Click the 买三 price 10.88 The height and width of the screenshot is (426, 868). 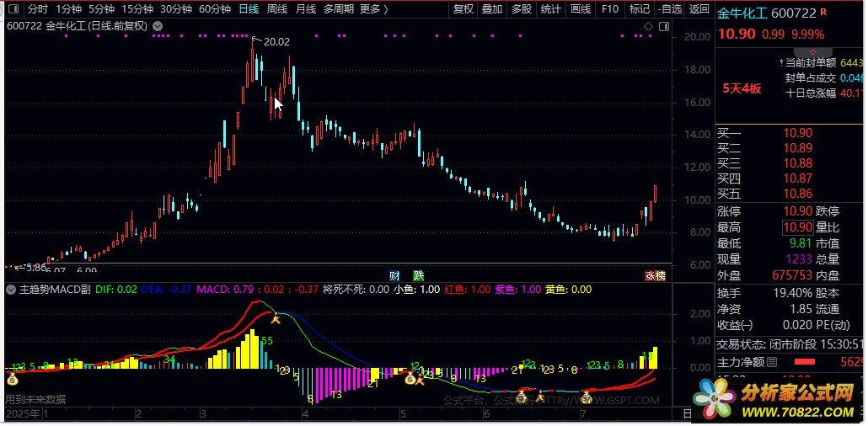(798, 163)
